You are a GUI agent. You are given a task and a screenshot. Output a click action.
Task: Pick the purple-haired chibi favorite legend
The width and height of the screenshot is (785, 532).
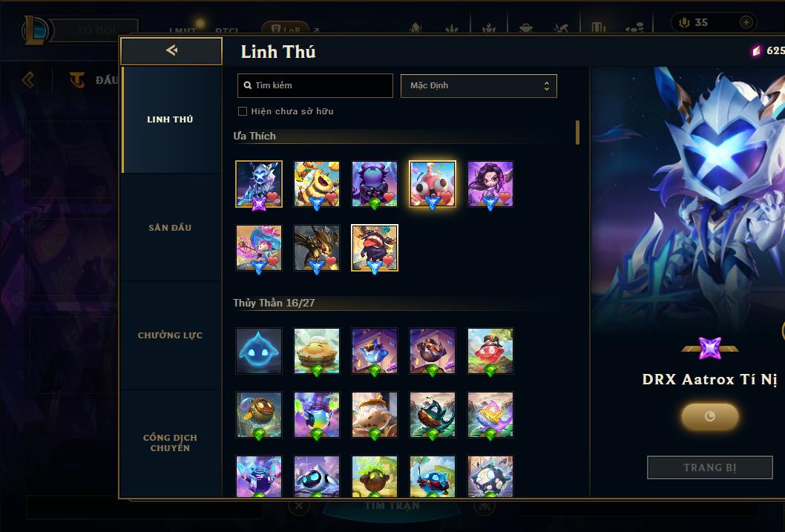pyautogui.click(x=490, y=184)
